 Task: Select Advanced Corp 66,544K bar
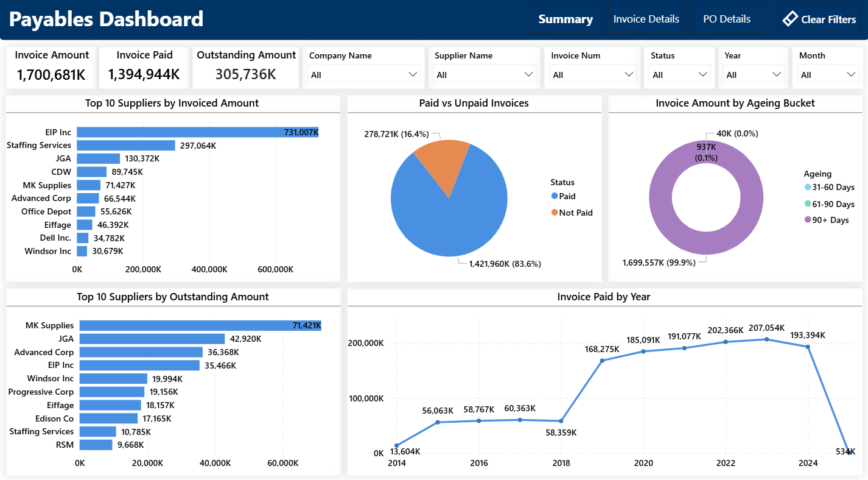(x=88, y=198)
